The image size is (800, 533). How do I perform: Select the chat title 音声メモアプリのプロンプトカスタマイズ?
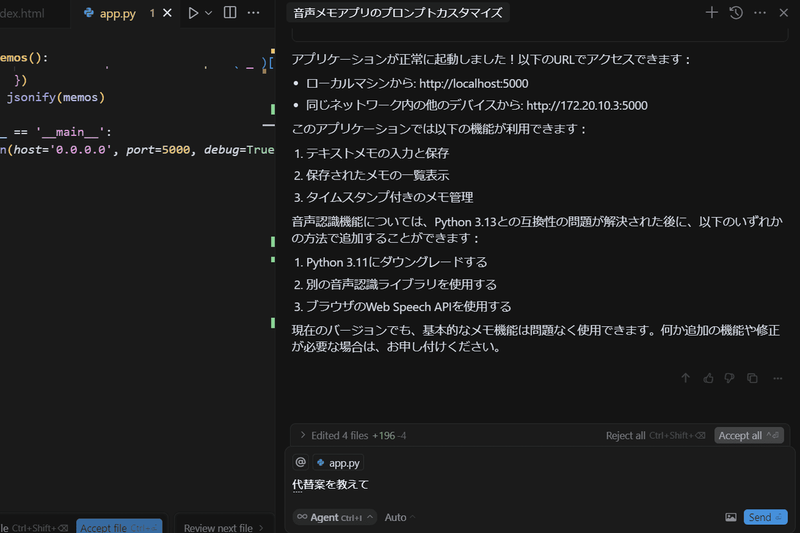398,13
